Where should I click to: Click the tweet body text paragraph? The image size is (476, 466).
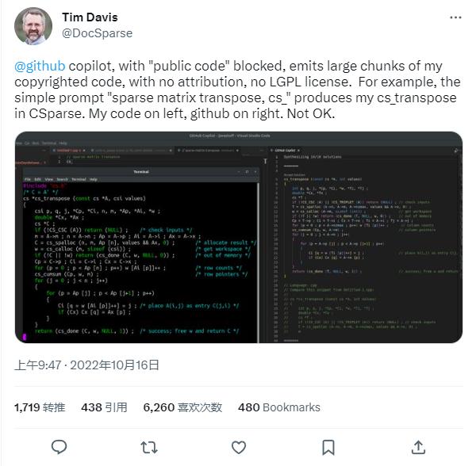[237, 90]
